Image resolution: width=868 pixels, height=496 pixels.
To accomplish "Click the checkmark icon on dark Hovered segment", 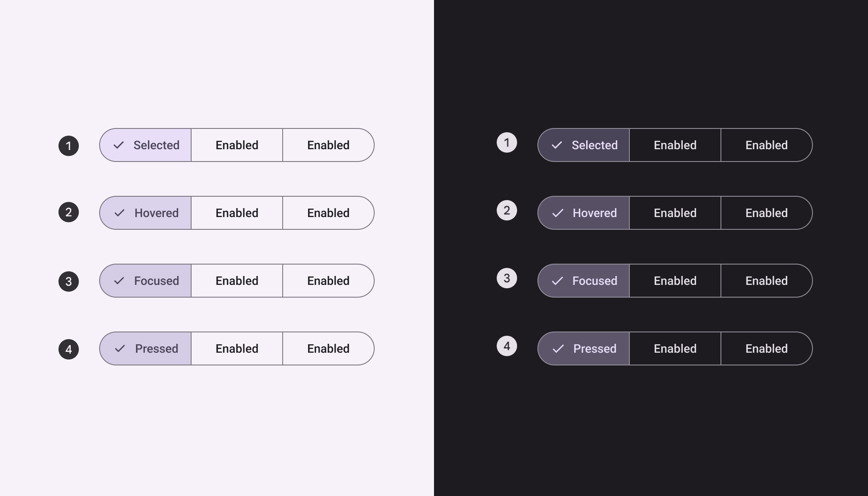I will point(558,213).
